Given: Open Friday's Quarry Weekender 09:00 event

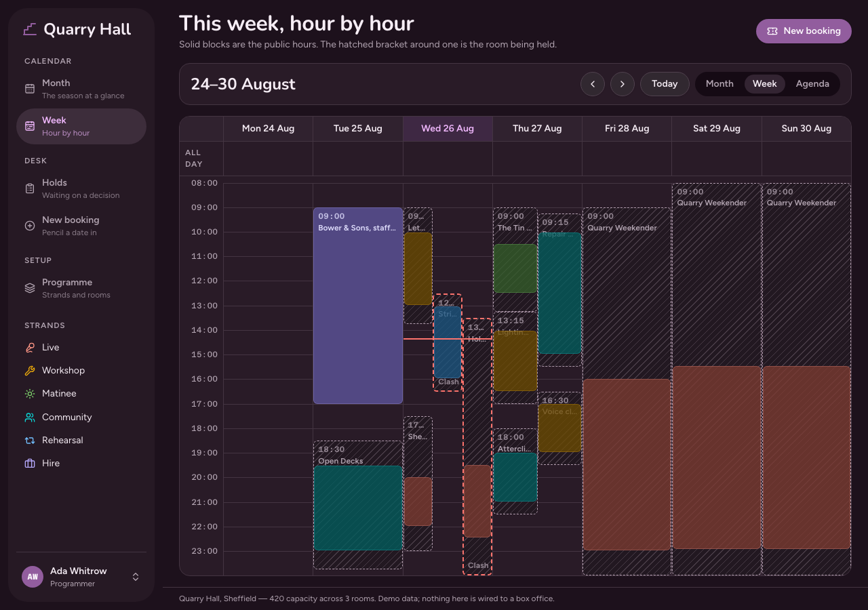Looking at the screenshot, I should [627, 391].
